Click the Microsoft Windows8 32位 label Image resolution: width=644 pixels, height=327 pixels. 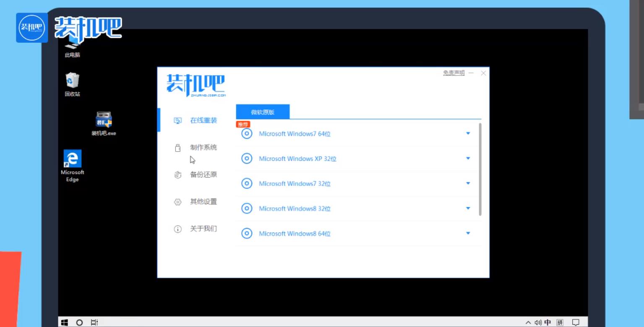tap(295, 209)
